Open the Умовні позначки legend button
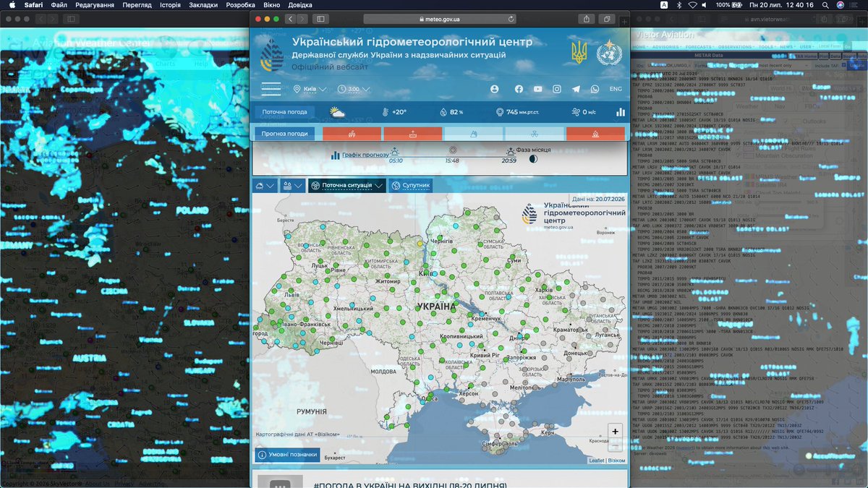Viewport: 868px width, 488px height. pos(288,455)
